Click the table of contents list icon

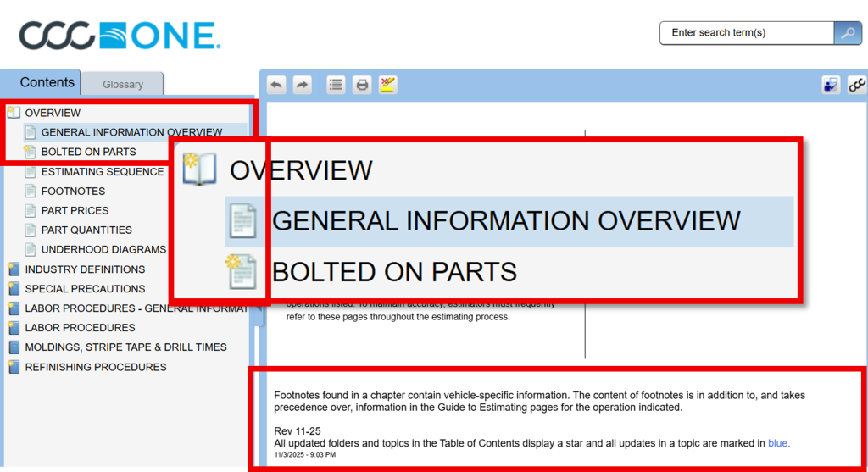click(337, 85)
